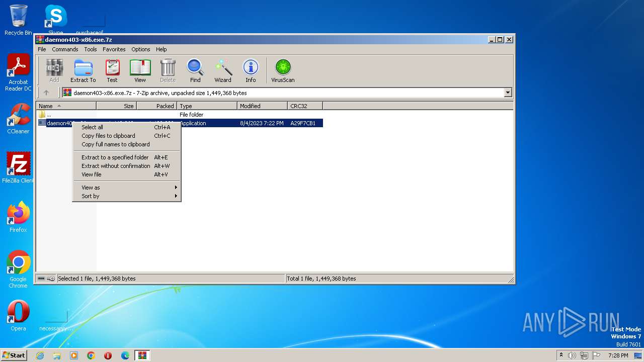The image size is (644, 362).
Task: Click the Add toolbar icon
Action: pos(54,70)
